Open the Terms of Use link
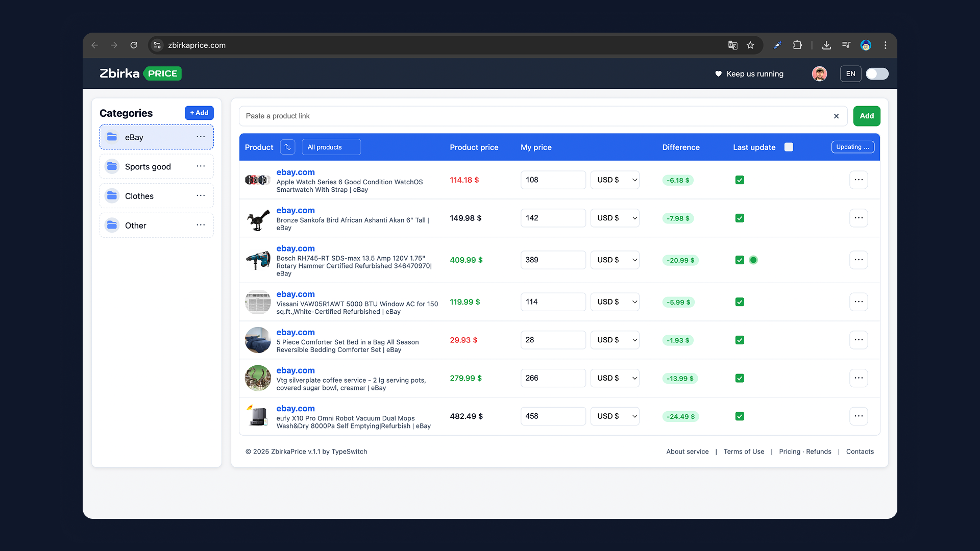The width and height of the screenshot is (980, 551). (x=744, y=452)
